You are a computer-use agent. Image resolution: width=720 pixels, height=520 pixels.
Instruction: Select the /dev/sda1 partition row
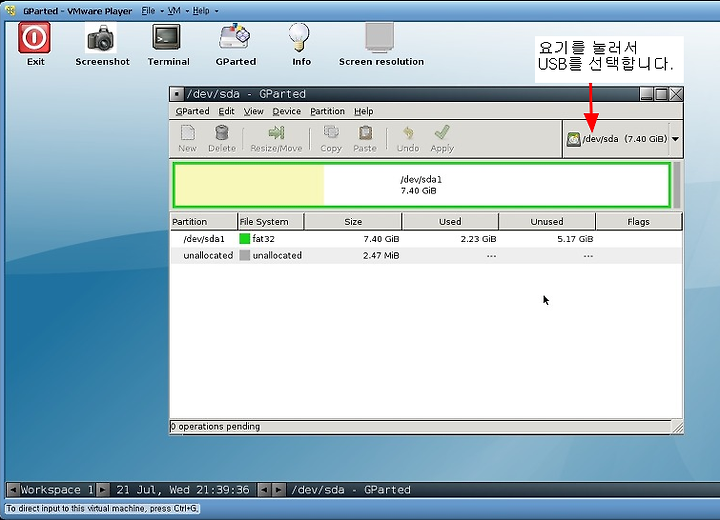(426, 239)
